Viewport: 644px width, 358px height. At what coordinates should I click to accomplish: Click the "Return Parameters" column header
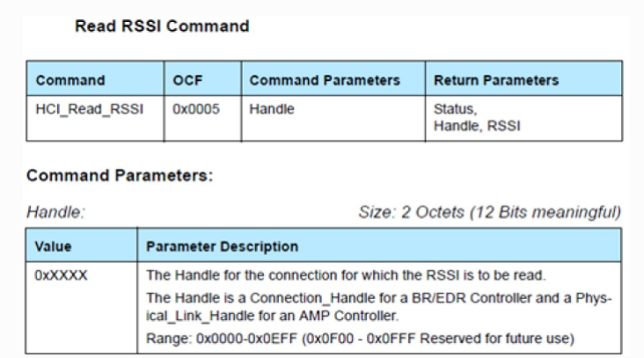coord(496,80)
